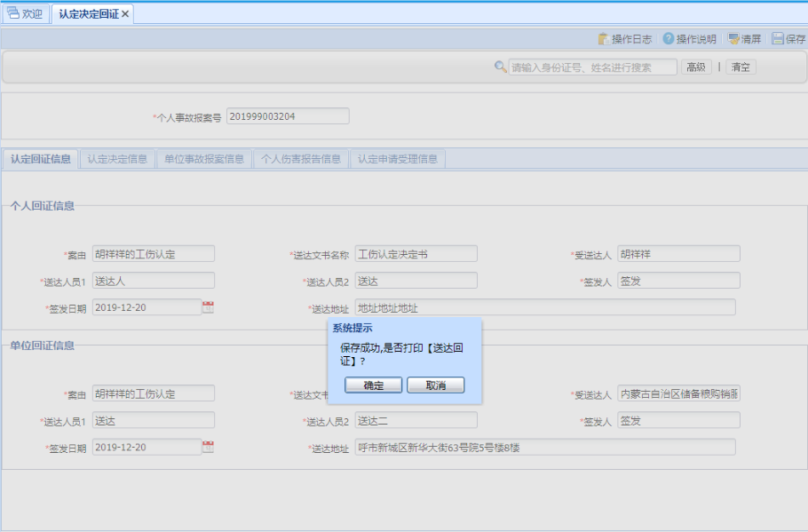
Task: Click 个人回证 受送达人 field 胡祥祥
Action: coord(678,254)
